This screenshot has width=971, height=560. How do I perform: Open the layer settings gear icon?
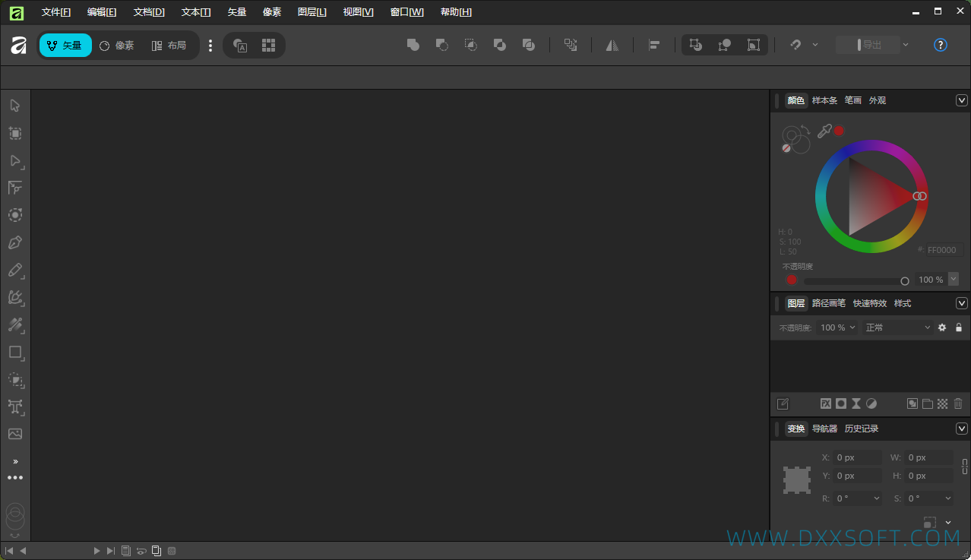[942, 327]
